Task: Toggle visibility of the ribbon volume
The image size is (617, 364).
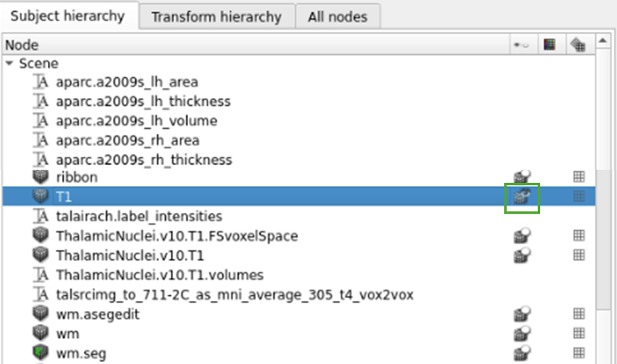Action: coord(522,177)
